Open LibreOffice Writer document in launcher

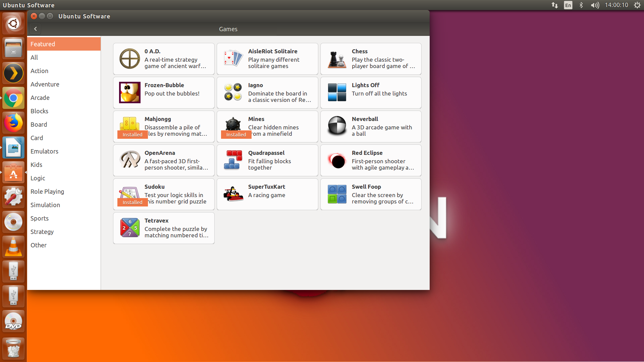click(13, 147)
